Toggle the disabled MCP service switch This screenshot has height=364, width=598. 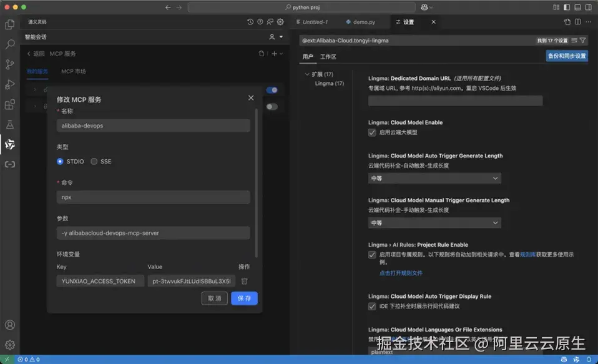tap(272, 106)
